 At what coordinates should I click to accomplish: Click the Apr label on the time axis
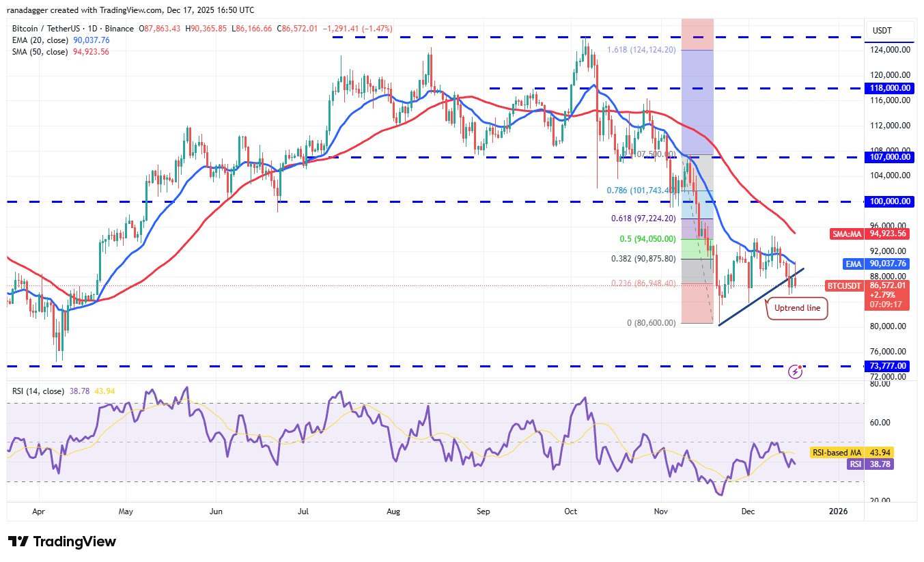tap(38, 511)
